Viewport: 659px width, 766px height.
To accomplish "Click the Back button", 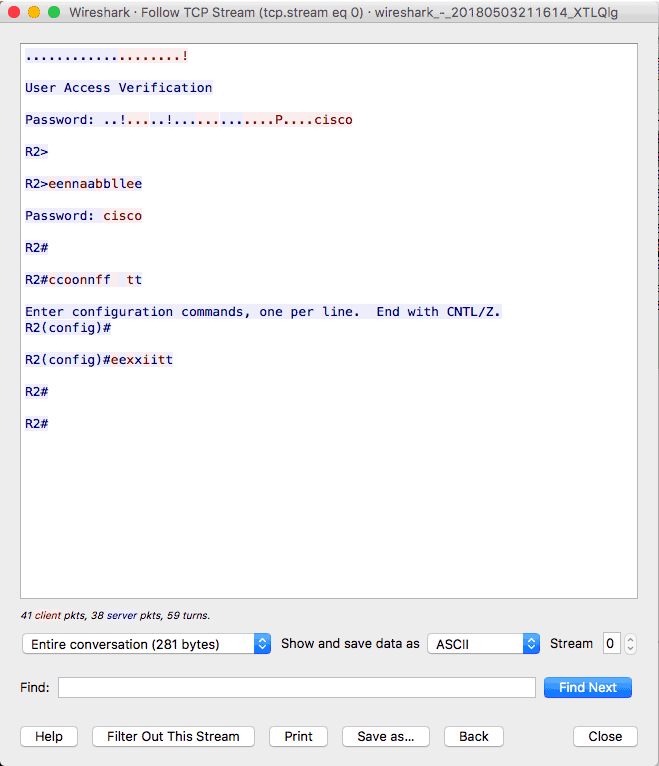I will tap(473, 736).
